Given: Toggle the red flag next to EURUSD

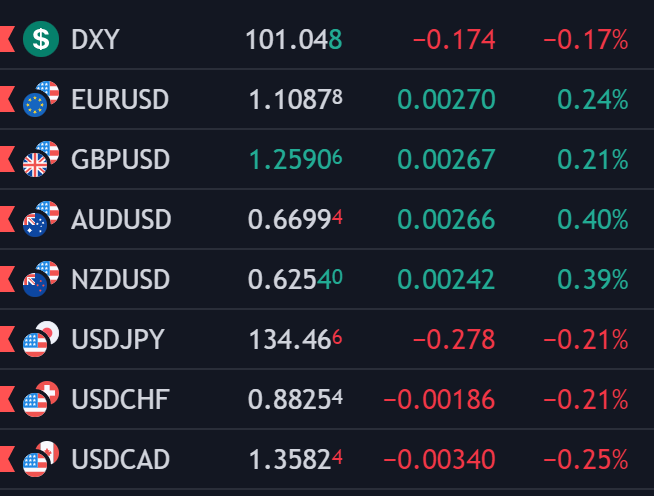Looking at the screenshot, I should coord(6,100).
